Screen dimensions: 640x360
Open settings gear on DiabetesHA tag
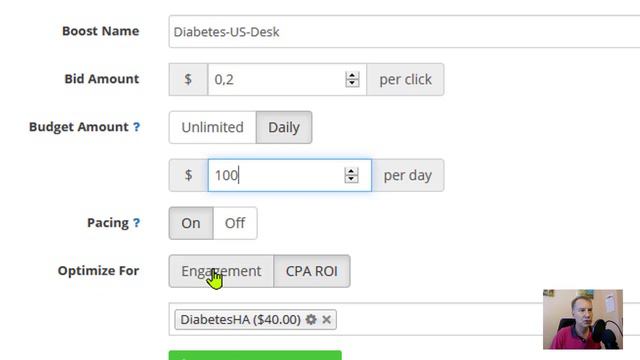[311, 319]
